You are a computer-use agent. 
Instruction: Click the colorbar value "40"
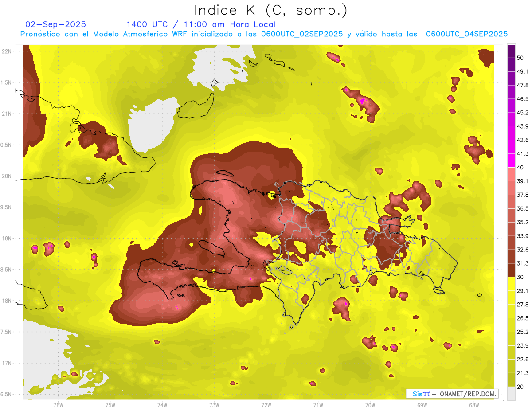tap(520, 168)
